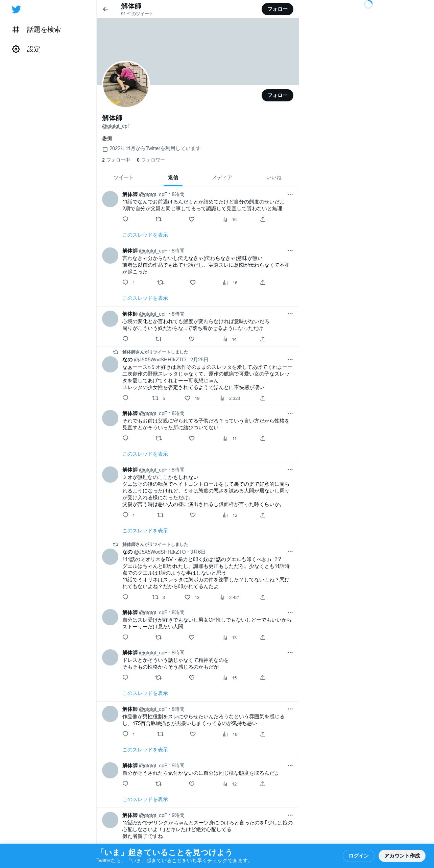Like the tweet starting 自分はスレ受けが好き
The image size is (434, 868).
(192, 637)
